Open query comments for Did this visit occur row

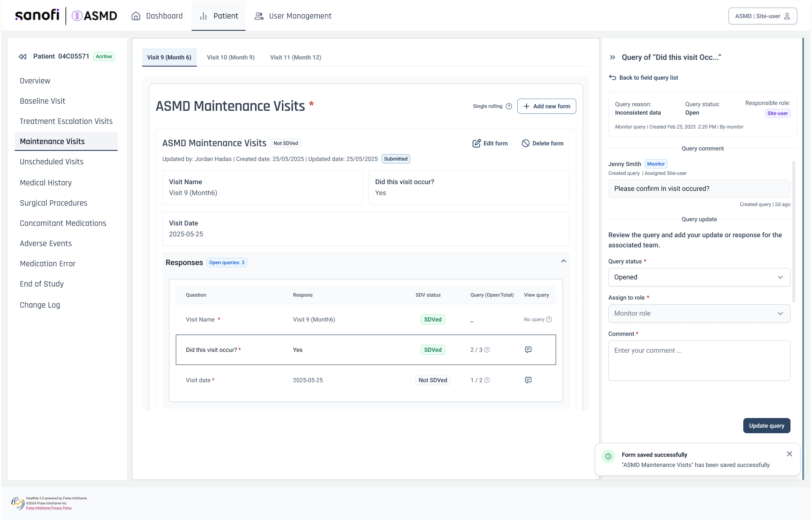[x=528, y=350]
